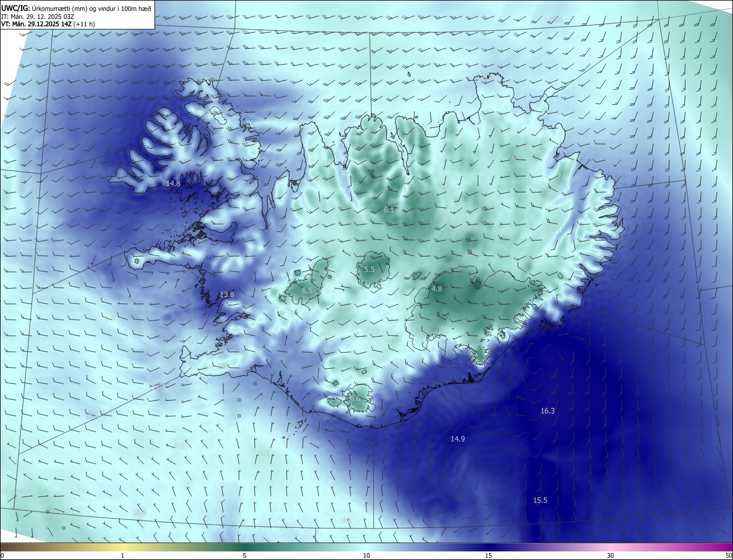Click the '50' tick on the color scale

click(728, 556)
